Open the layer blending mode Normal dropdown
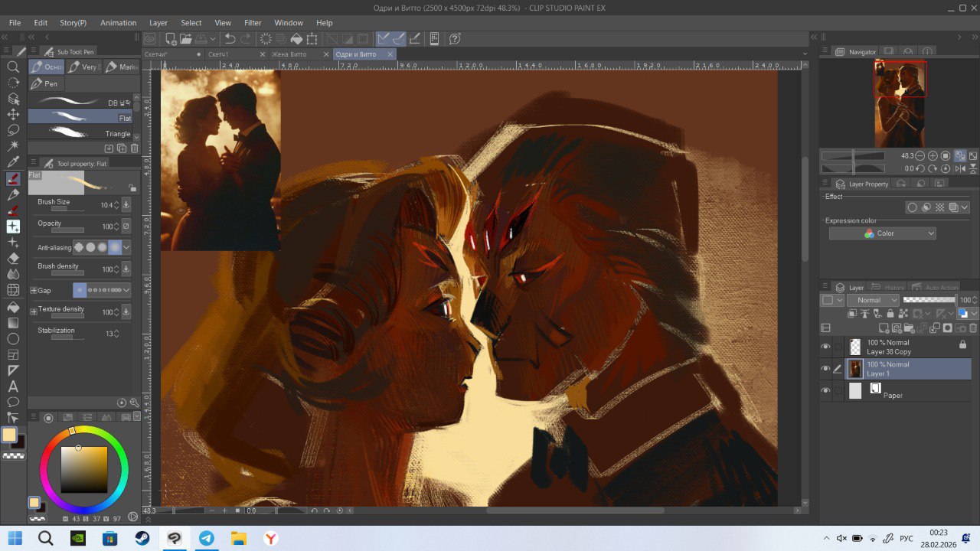Viewport: 980px width, 551px height. [873, 300]
